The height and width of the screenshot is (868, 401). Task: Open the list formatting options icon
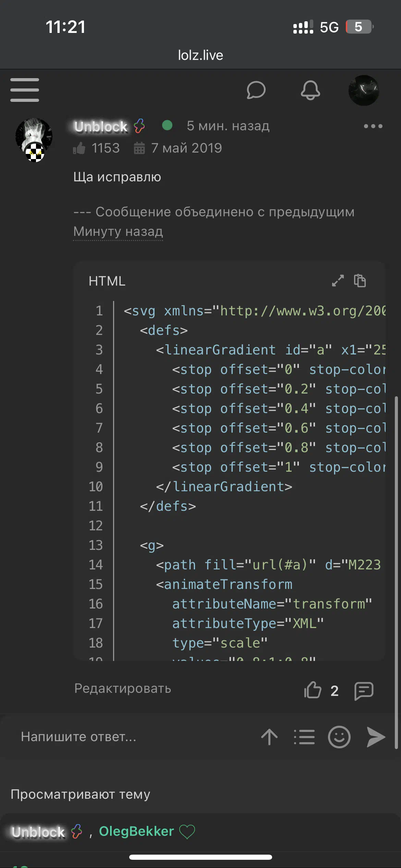(x=304, y=737)
